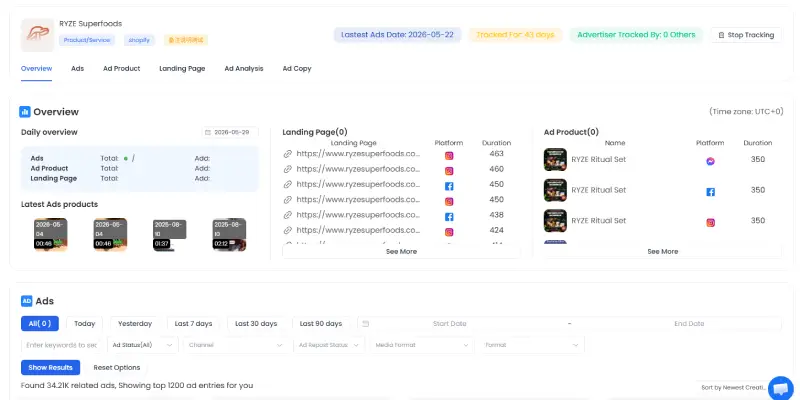Open the Media Format dropdown
Screen dimensions: 800x400
click(422, 345)
